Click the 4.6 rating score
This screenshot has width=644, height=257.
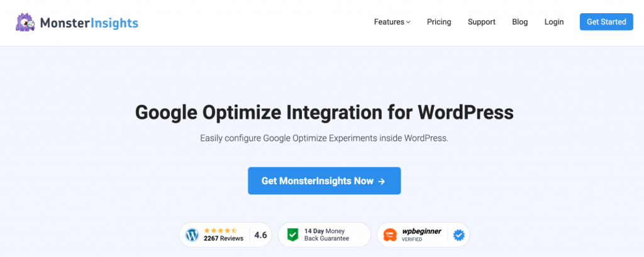coord(260,235)
